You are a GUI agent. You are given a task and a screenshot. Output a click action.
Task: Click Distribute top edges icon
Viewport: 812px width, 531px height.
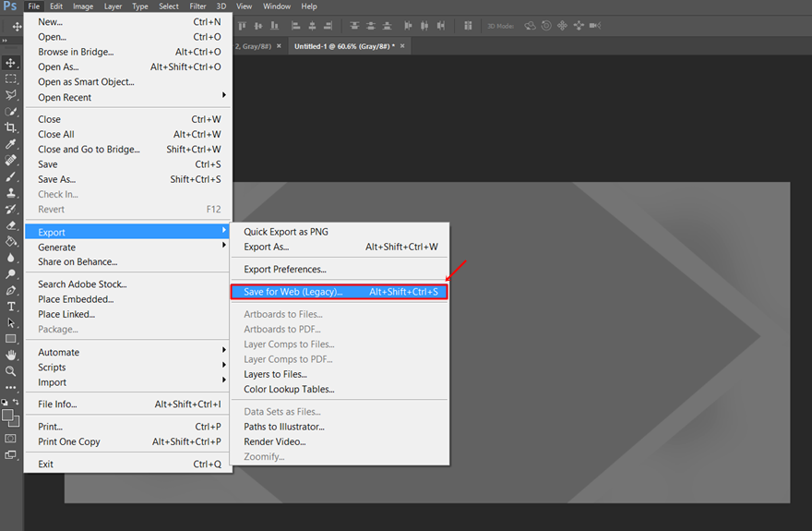(x=354, y=25)
